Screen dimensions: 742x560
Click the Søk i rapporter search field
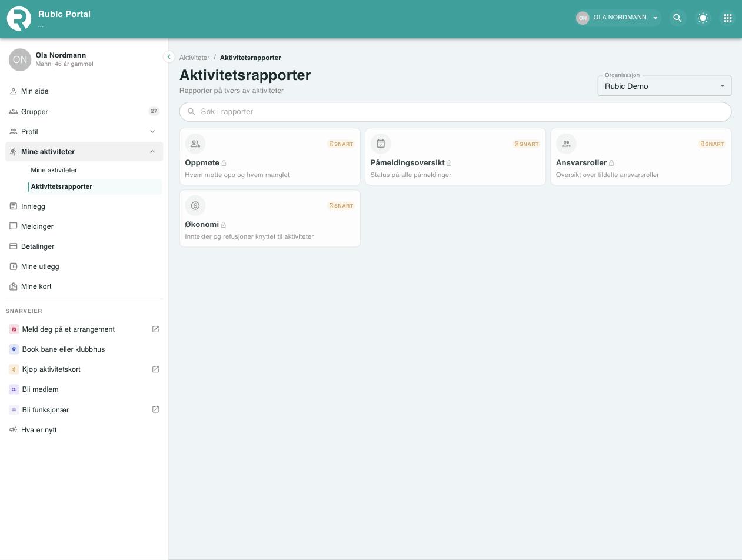click(x=455, y=111)
